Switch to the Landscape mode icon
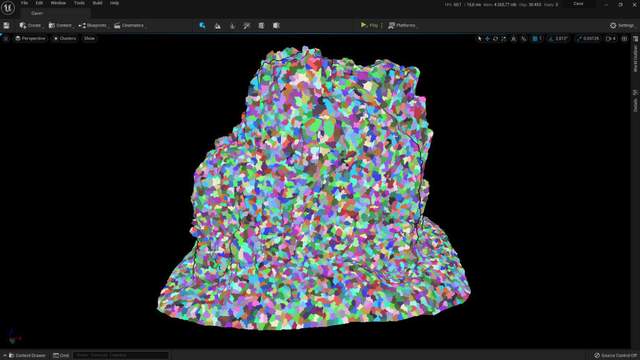The image size is (640, 360). pyautogui.click(x=218, y=25)
